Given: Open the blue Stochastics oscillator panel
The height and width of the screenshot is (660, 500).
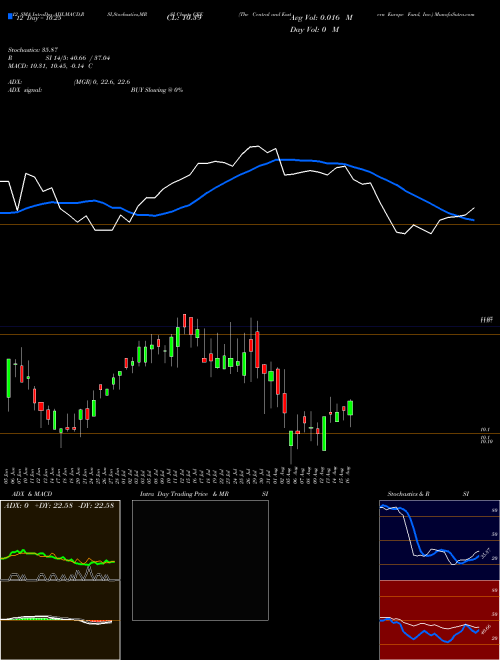Looking at the screenshot, I should [439, 540].
